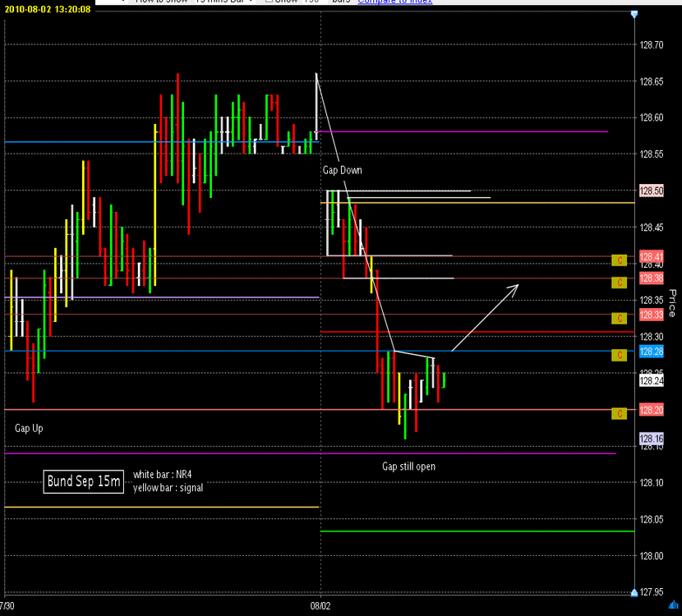Open the blue volume bars icon
The height and width of the screenshot is (616, 682).
coord(674,605)
